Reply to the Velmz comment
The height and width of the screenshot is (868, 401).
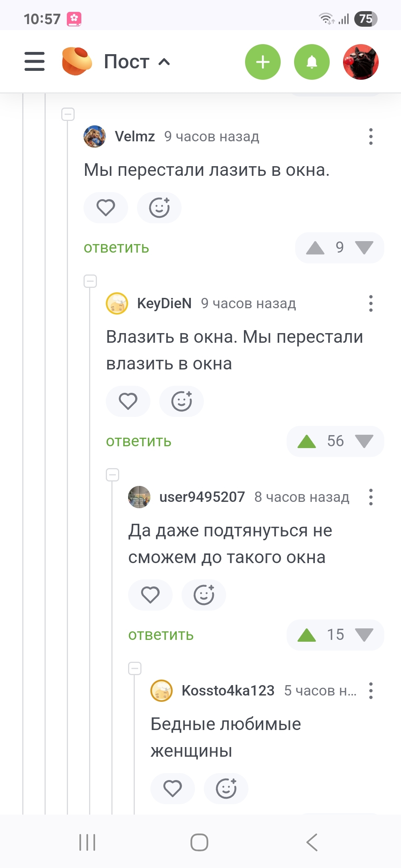(x=116, y=248)
